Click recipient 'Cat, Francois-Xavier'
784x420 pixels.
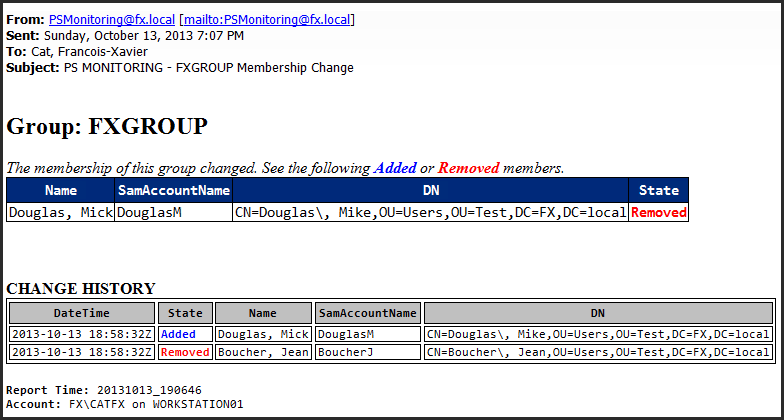(x=90, y=52)
